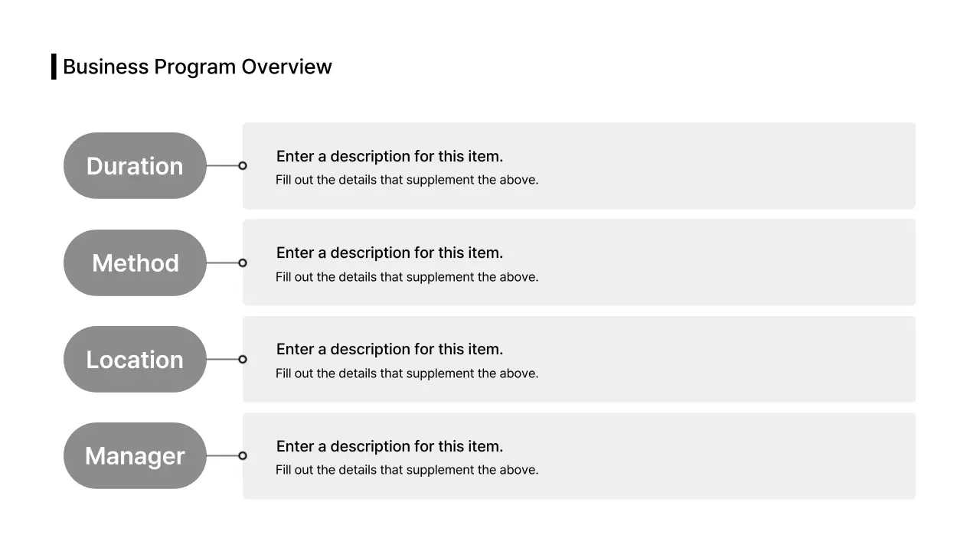Click the Duration pill label
This screenshot has width=980, height=551.
(x=135, y=166)
